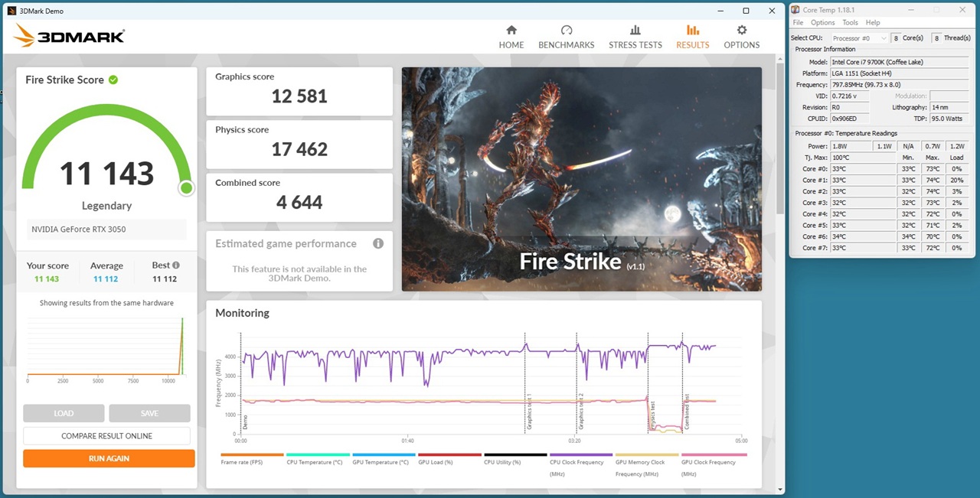Click the LOAD button

click(64, 413)
